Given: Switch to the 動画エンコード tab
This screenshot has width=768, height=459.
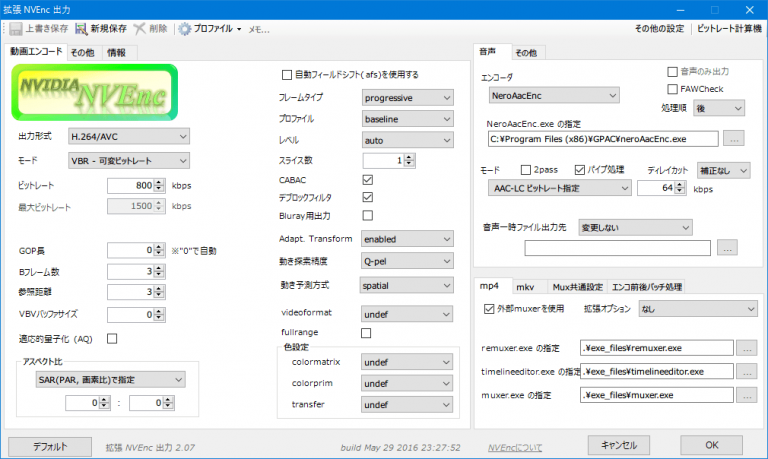Looking at the screenshot, I should click(36, 51).
